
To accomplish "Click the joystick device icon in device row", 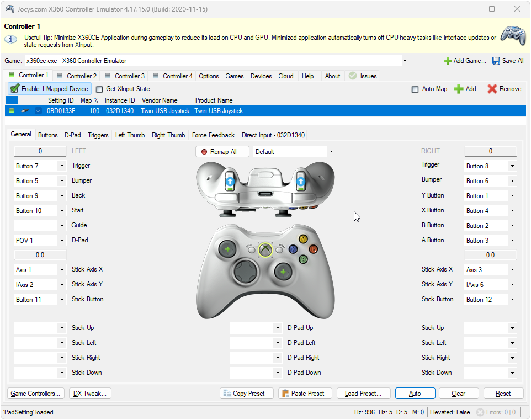I will click(25, 111).
